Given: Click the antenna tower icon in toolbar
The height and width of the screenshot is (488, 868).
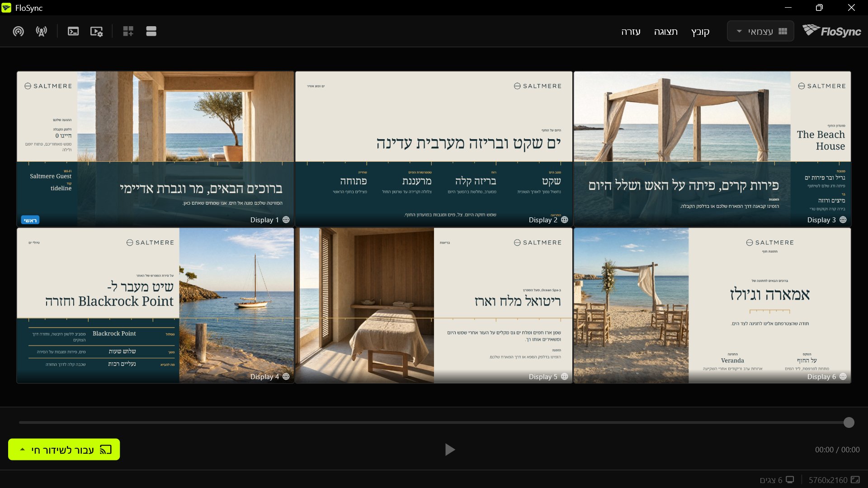Looking at the screenshot, I should click(42, 32).
